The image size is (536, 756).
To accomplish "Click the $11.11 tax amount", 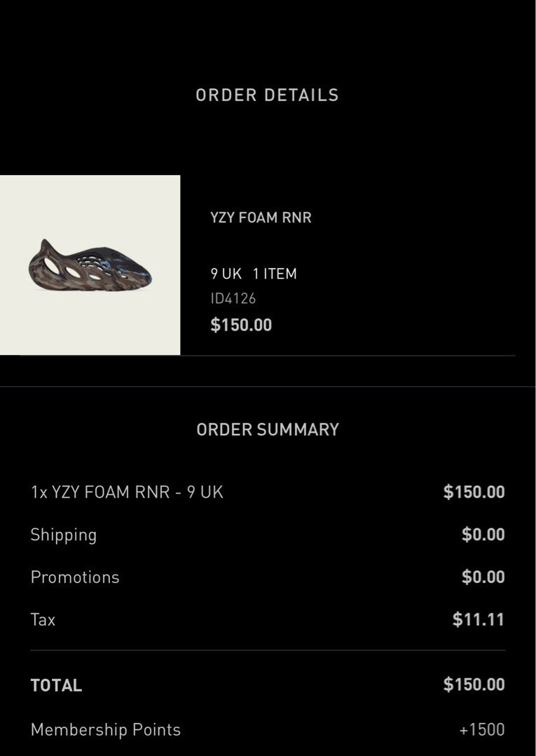I will point(479,619).
